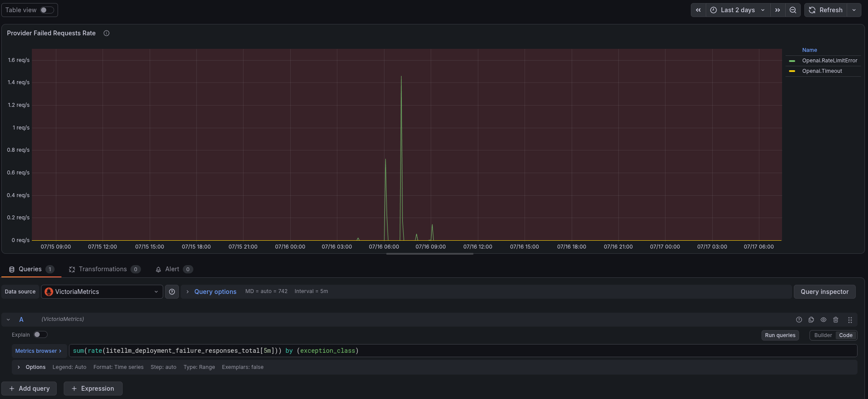Open the Metrics browser

[x=38, y=351]
